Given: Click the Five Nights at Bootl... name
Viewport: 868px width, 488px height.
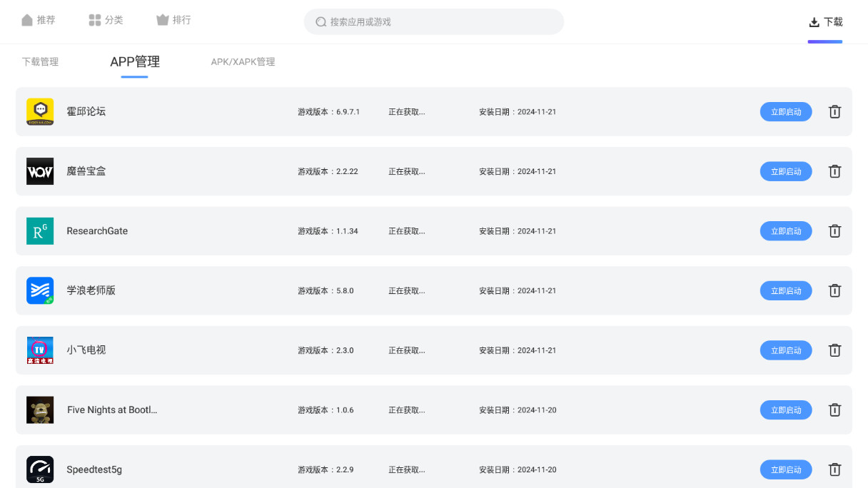Looking at the screenshot, I should (x=112, y=410).
